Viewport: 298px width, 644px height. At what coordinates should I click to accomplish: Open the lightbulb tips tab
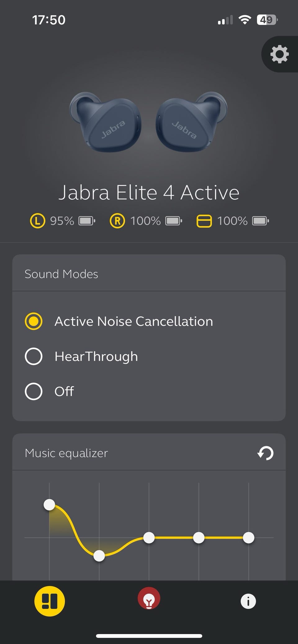coord(149,599)
